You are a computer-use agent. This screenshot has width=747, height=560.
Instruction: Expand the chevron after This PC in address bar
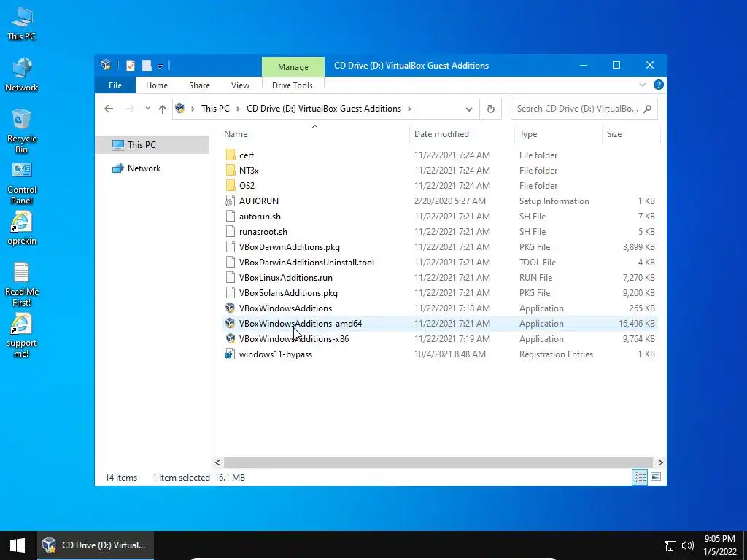pyautogui.click(x=238, y=109)
